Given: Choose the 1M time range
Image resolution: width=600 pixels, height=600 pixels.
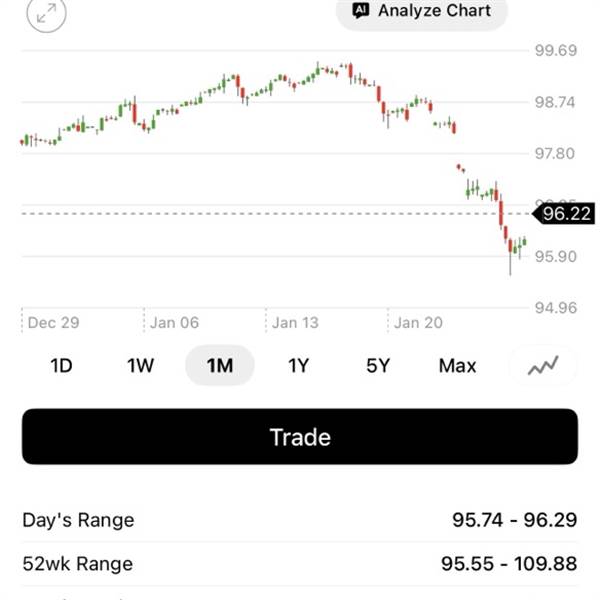Looking at the screenshot, I should point(220,366).
